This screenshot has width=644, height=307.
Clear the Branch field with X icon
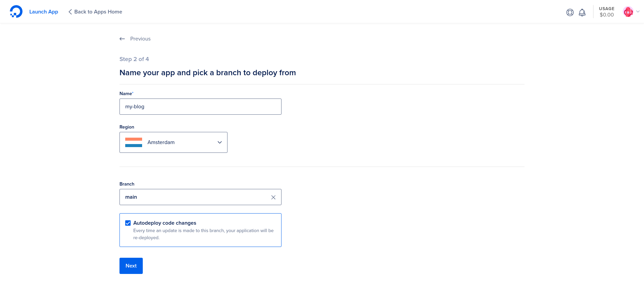click(273, 197)
